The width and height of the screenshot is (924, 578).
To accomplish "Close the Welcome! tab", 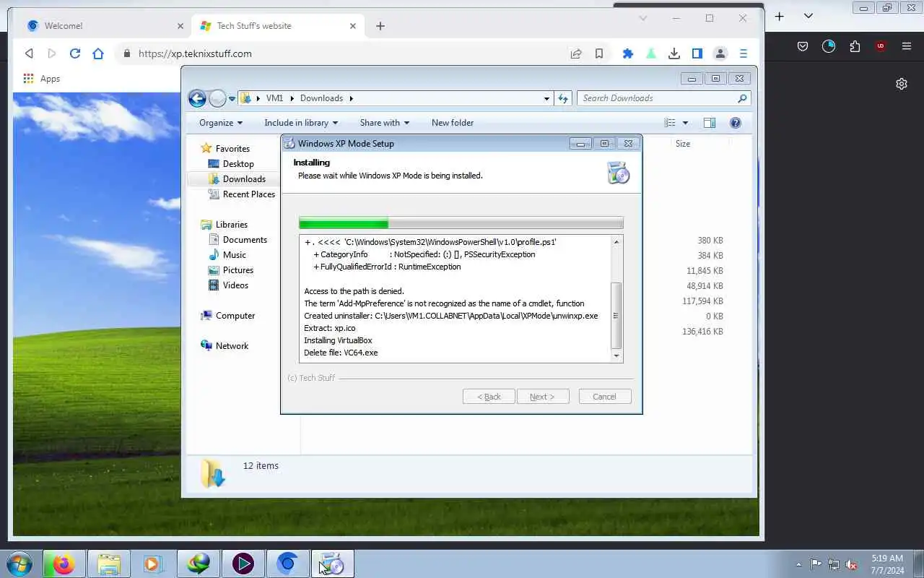I will [180, 26].
